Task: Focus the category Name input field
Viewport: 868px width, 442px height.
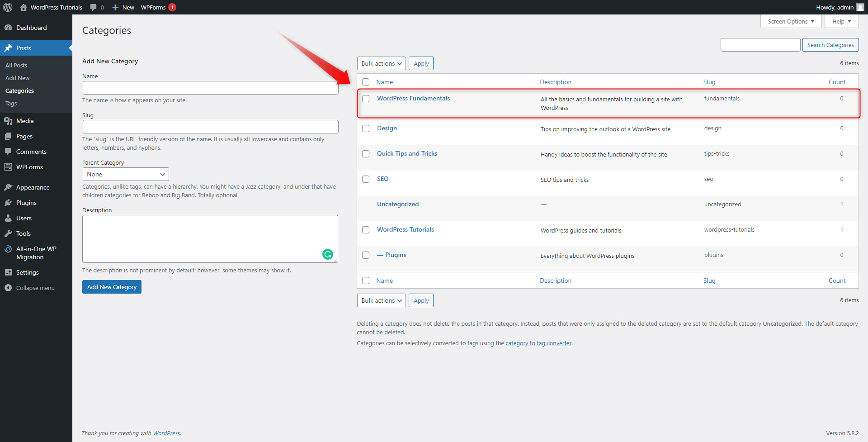Action: 210,88
